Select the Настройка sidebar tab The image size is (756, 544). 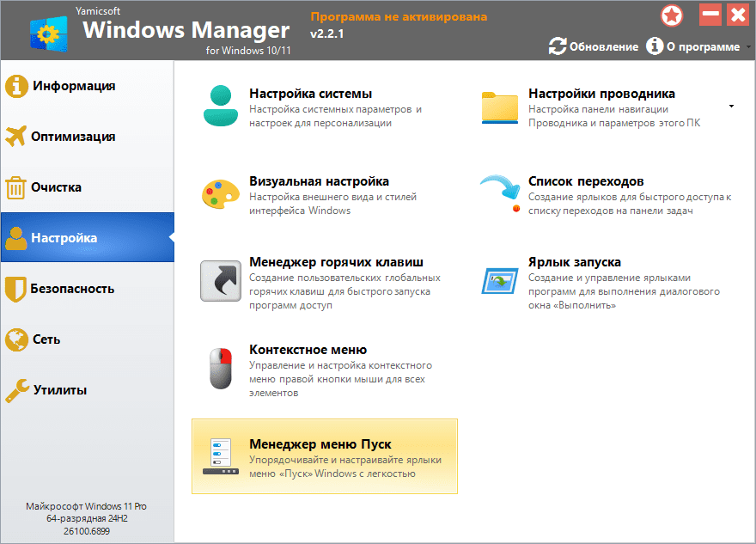point(88,237)
